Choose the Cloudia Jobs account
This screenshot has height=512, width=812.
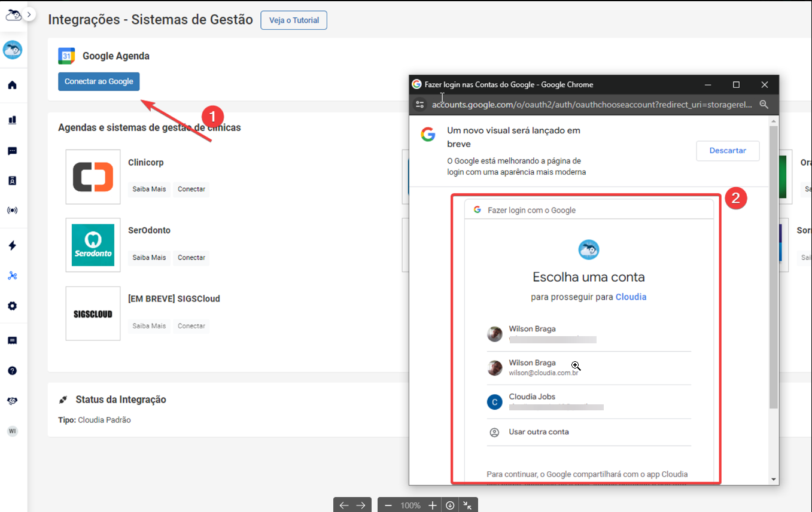[x=589, y=402]
